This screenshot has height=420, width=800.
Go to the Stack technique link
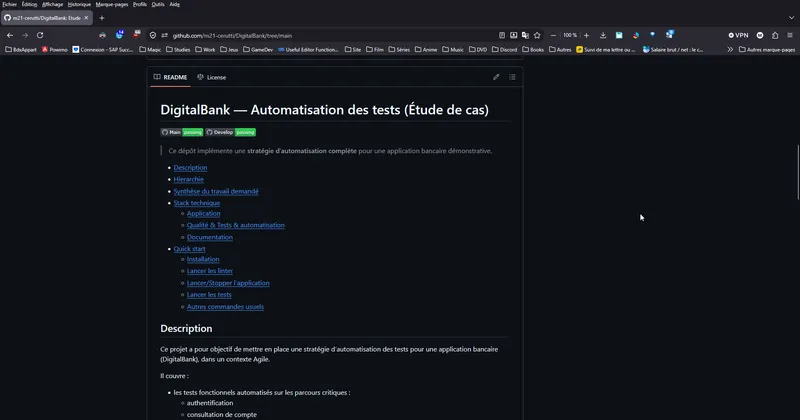[x=196, y=203]
